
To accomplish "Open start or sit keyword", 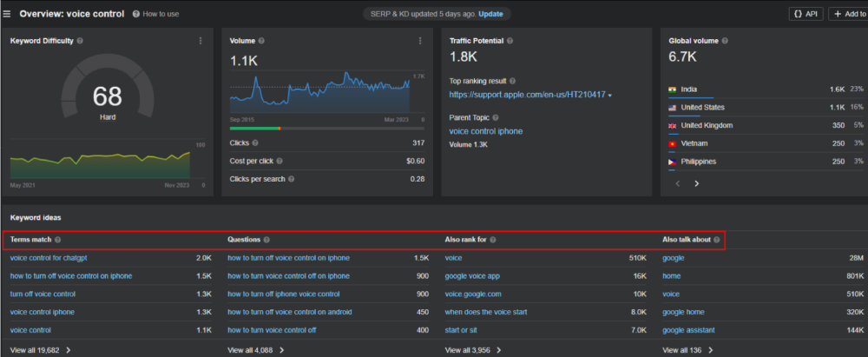I will pos(461,330).
